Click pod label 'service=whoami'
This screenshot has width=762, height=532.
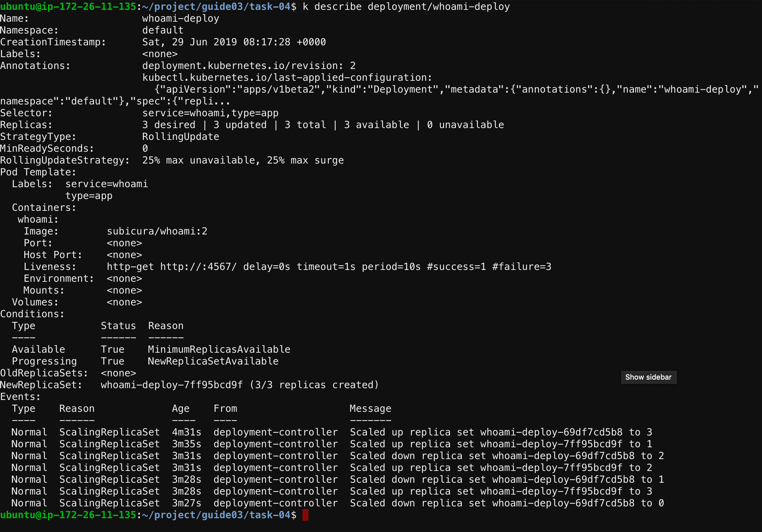pyautogui.click(x=106, y=184)
